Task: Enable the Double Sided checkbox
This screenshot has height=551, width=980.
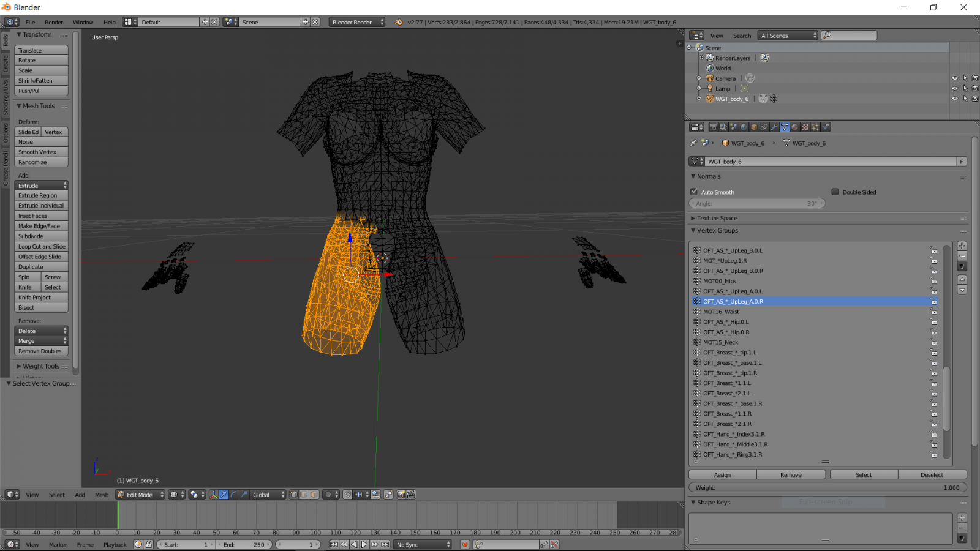Action: coord(835,192)
